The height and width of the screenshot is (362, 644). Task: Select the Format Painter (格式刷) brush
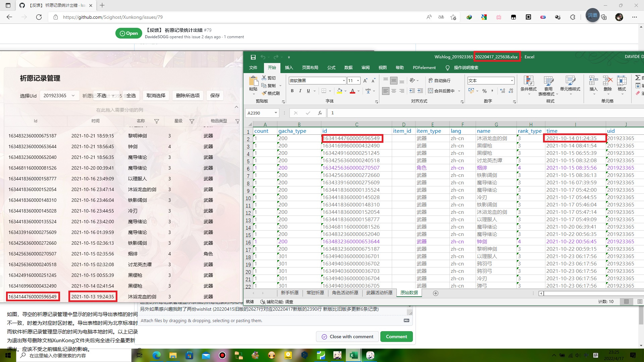click(271, 93)
